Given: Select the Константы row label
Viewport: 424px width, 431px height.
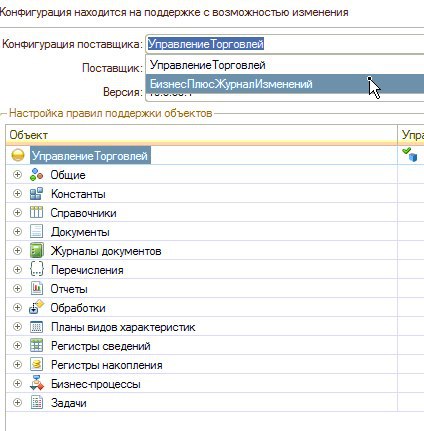Looking at the screenshot, I should click(78, 194).
